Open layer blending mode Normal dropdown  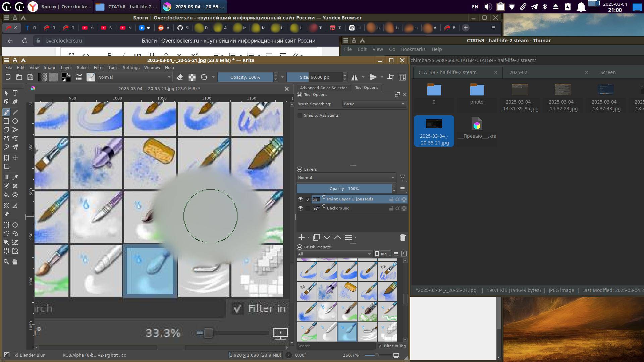click(x=346, y=178)
